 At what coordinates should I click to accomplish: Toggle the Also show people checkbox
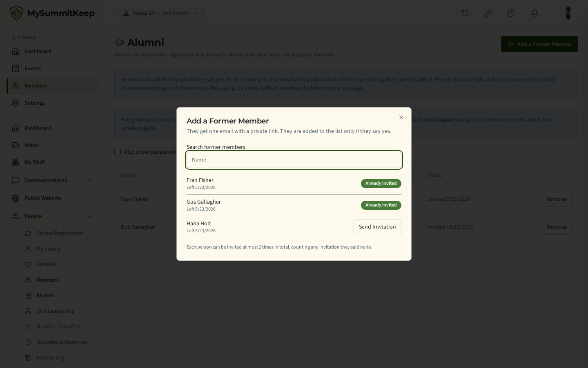(118, 152)
